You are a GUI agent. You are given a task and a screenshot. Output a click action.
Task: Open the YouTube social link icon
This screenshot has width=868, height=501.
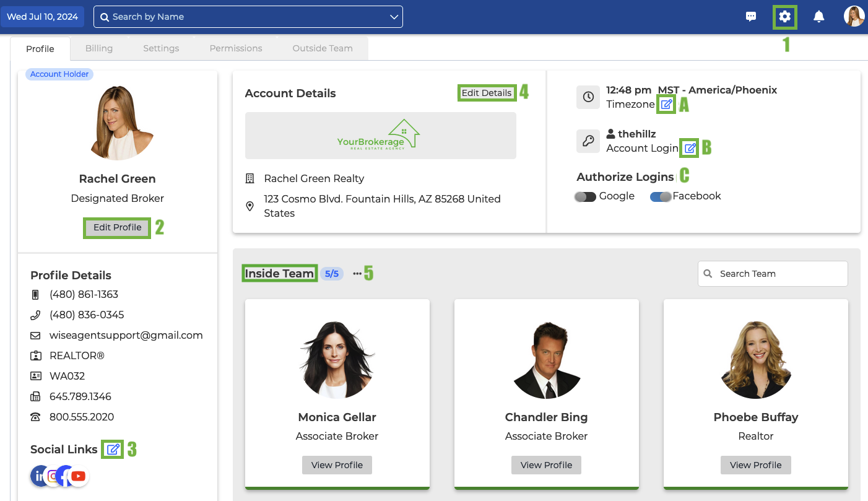point(79,476)
